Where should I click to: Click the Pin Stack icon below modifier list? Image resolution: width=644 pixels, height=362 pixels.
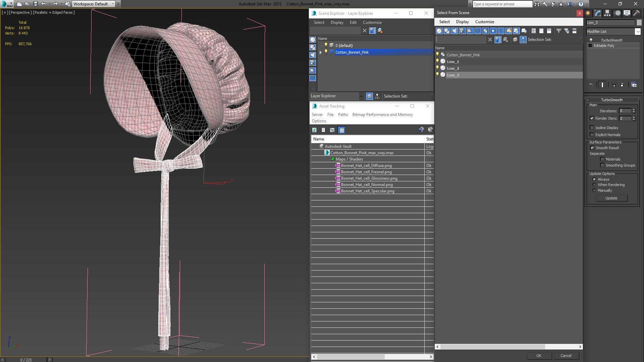591,85
